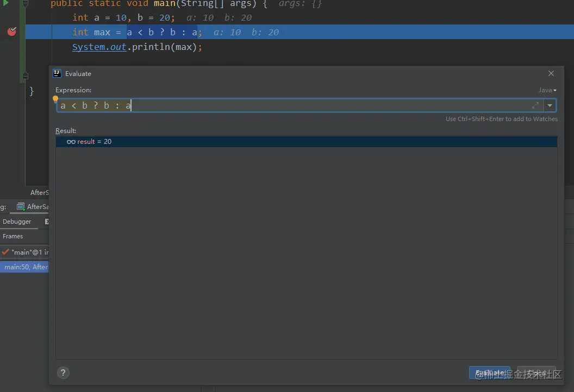The height and width of the screenshot is (392, 574).
Task: Click the Result label in the Evaluate dialog
Action: pos(66,130)
